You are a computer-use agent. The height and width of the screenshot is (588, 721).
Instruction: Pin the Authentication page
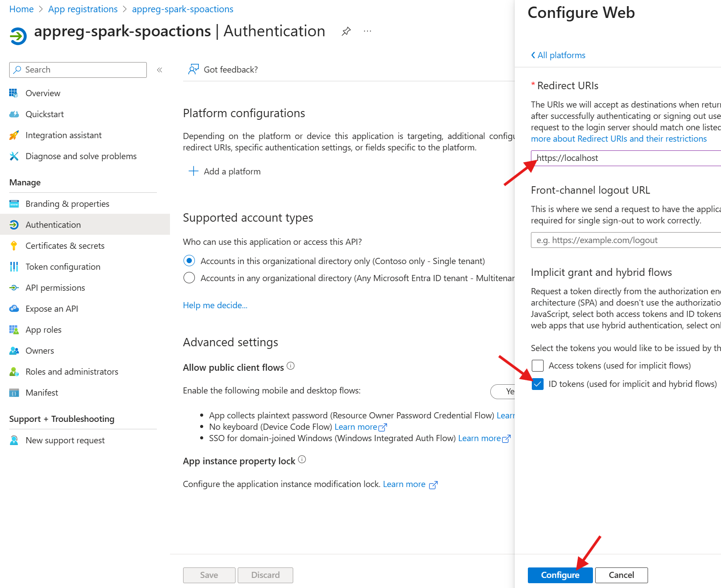pos(346,31)
